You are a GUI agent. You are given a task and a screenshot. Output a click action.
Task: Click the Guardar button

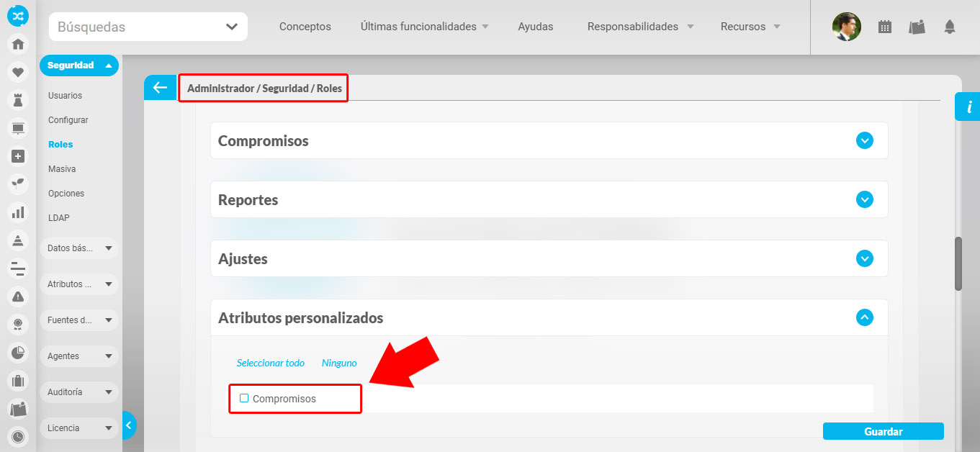[883, 431]
